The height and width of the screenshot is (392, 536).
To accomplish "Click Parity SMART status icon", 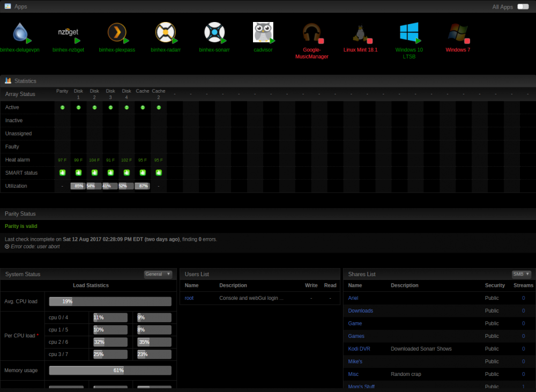I will pos(62,173).
